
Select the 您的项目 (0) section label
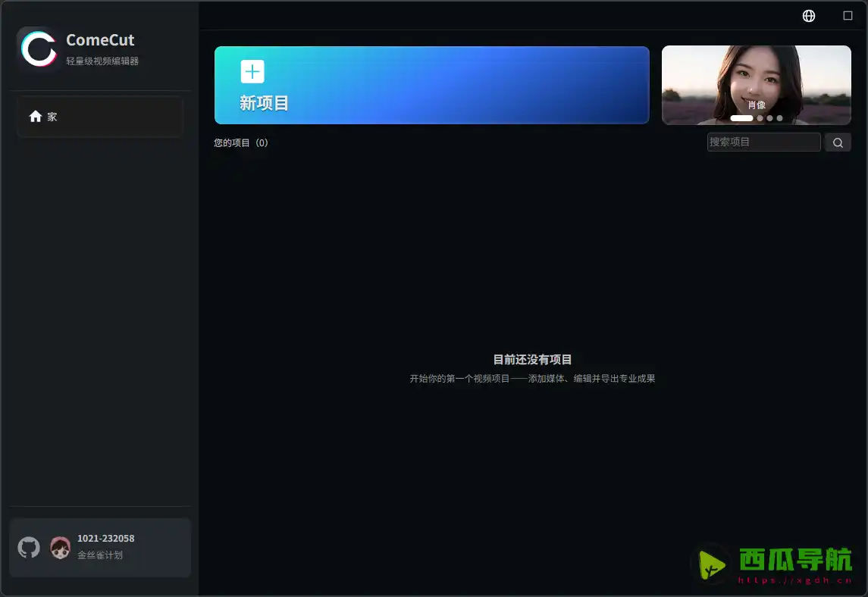pos(242,142)
